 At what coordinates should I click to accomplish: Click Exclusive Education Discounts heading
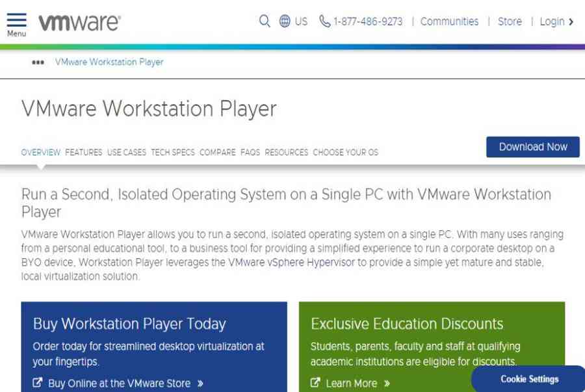tap(407, 324)
